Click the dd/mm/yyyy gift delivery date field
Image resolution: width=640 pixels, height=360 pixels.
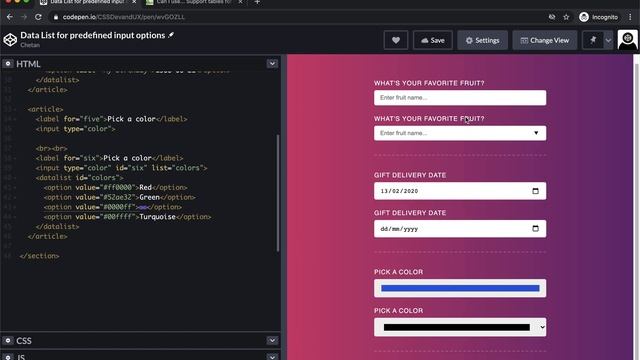[x=460, y=229]
